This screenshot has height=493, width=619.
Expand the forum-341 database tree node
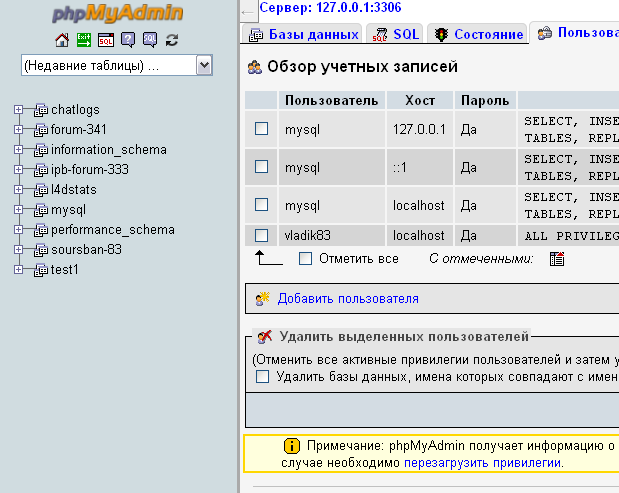pyautogui.click(x=18, y=130)
